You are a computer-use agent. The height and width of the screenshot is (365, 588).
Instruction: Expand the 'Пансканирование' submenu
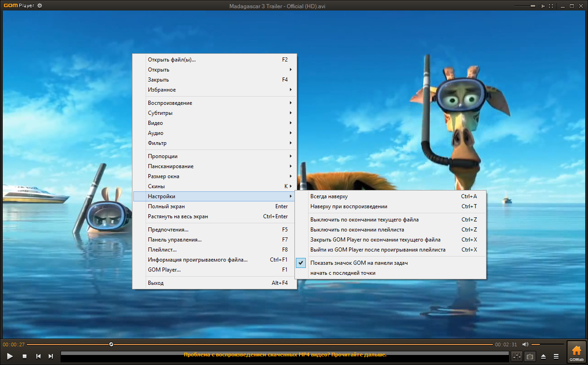(x=214, y=166)
